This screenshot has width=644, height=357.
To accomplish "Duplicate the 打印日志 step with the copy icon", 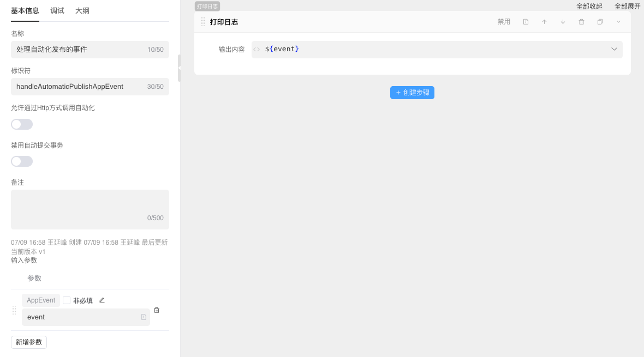I will 600,22.
